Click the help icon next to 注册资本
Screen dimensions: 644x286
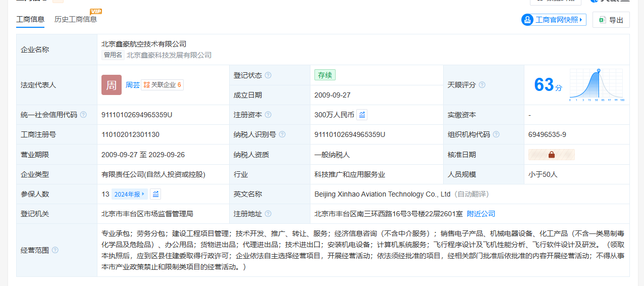tap(268, 115)
